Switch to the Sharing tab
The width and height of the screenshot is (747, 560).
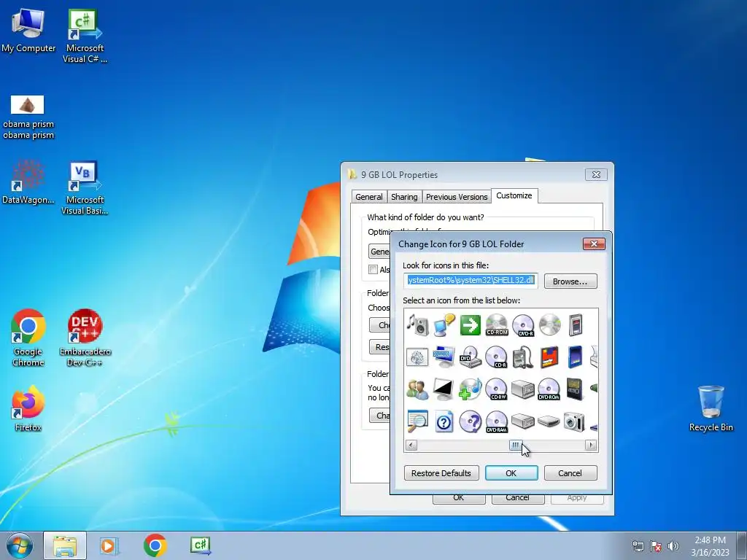[404, 197]
